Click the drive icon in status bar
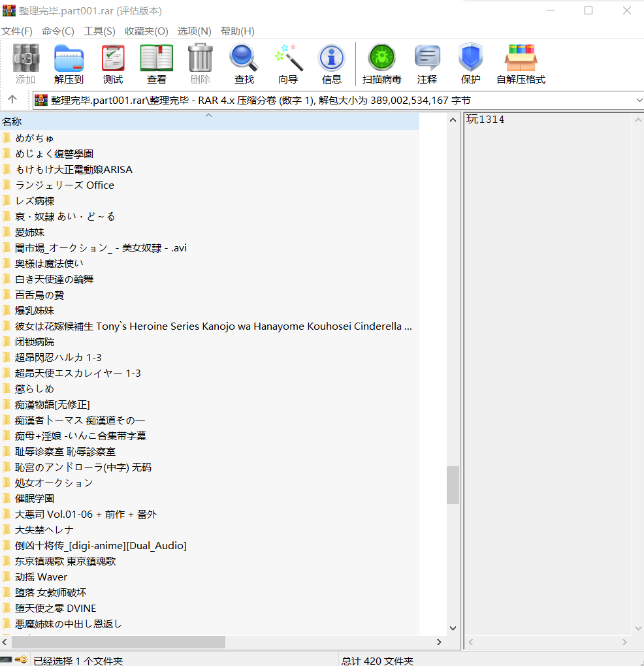This screenshot has width=644, height=666. pyautogui.click(x=6, y=659)
